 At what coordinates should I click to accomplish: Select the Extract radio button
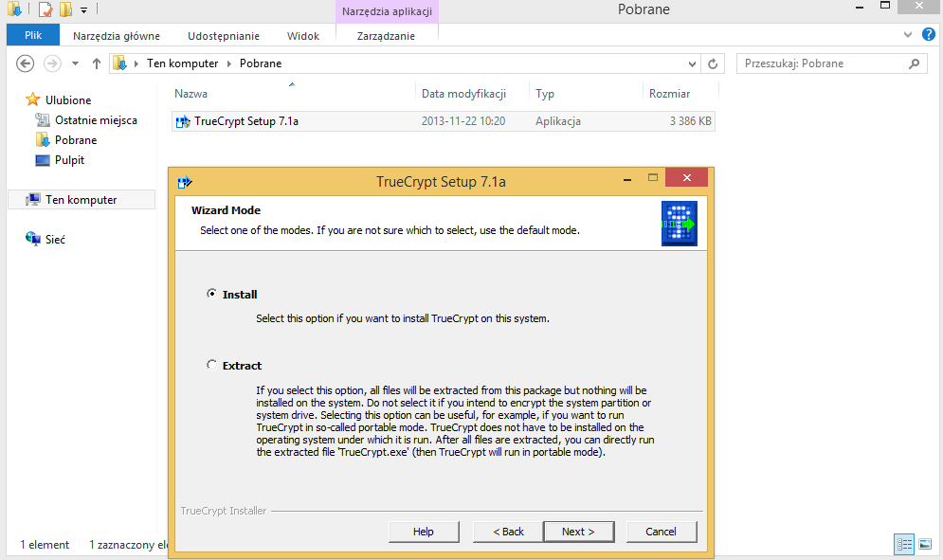point(211,365)
